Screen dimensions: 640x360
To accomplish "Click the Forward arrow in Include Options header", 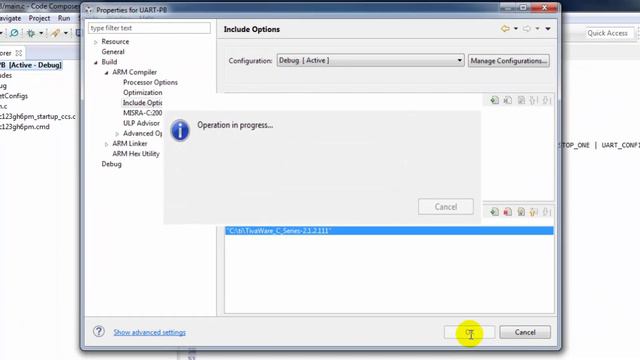I will [527, 29].
